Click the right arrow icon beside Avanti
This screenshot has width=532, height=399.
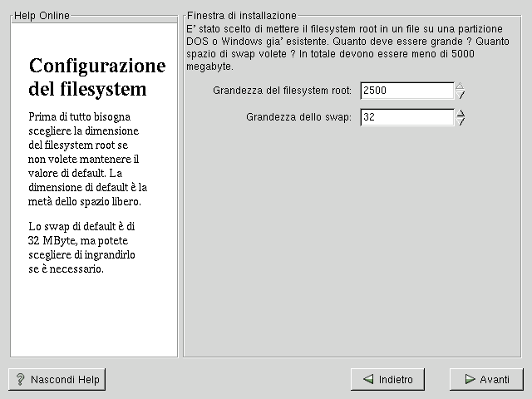470,380
